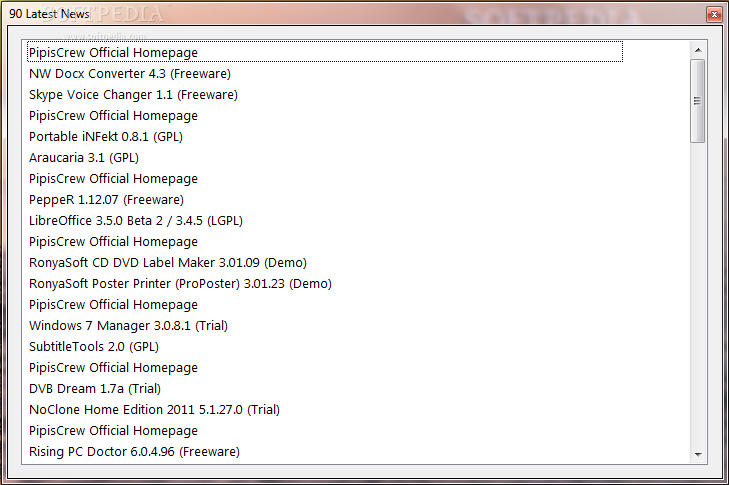Screen dimensions: 729x485
Task: Select Araucaria 3.1 (GPL) entry
Action: (84, 158)
